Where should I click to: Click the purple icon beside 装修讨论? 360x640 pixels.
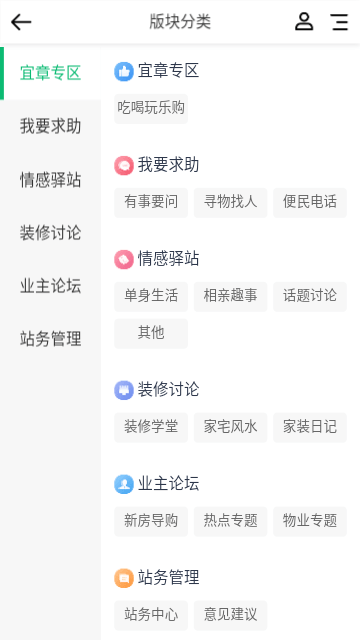click(124, 390)
